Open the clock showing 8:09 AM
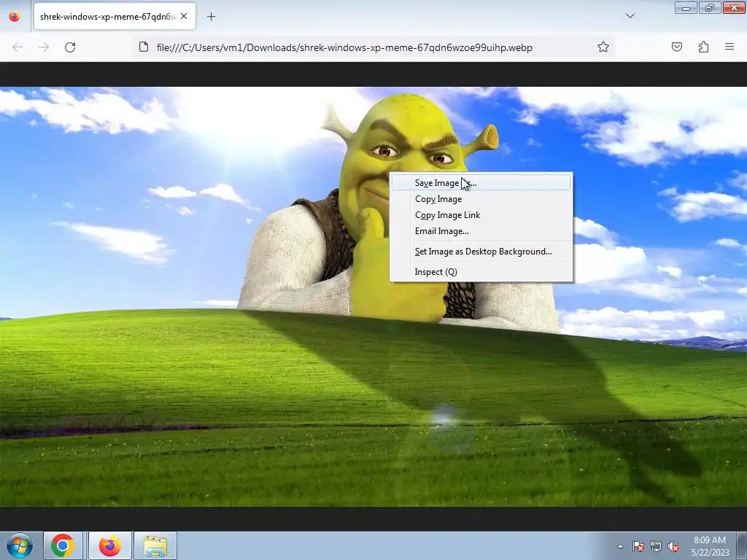The image size is (747, 560). (x=710, y=546)
